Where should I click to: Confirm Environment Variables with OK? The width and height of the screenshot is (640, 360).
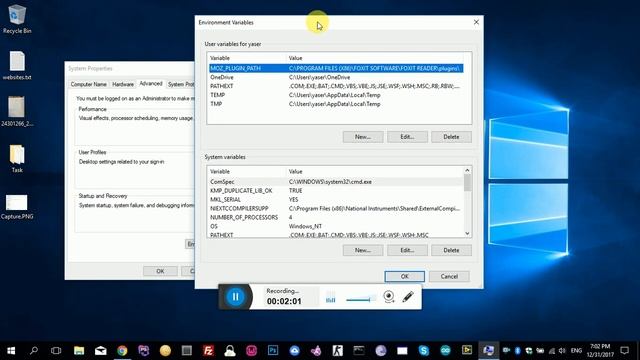(404, 276)
